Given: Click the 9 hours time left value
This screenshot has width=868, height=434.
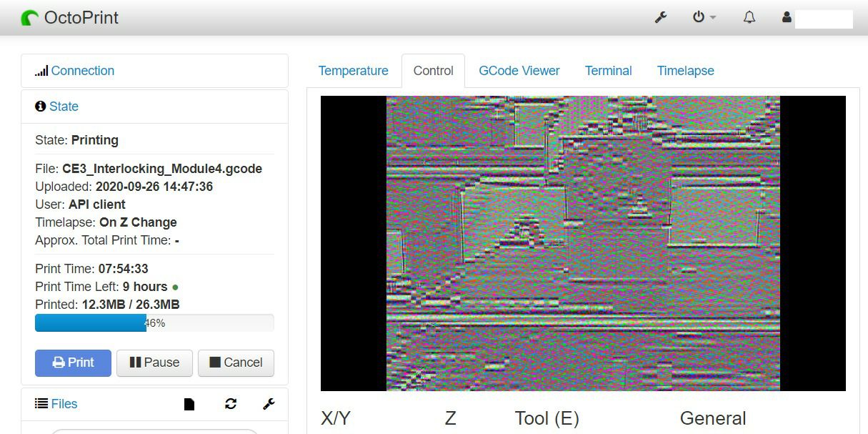Looking at the screenshot, I should [x=145, y=287].
